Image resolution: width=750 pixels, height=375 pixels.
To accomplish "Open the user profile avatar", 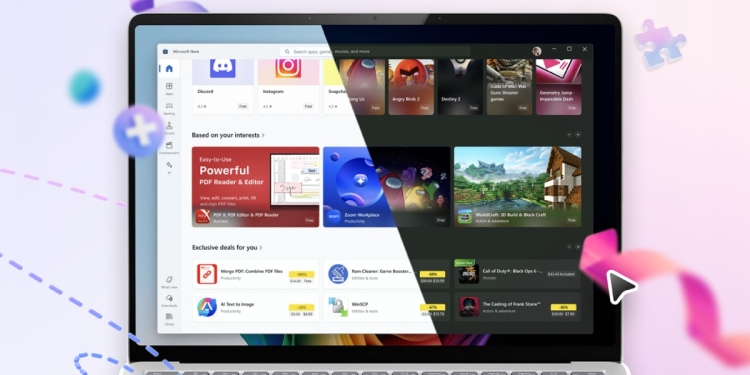I will point(537,51).
